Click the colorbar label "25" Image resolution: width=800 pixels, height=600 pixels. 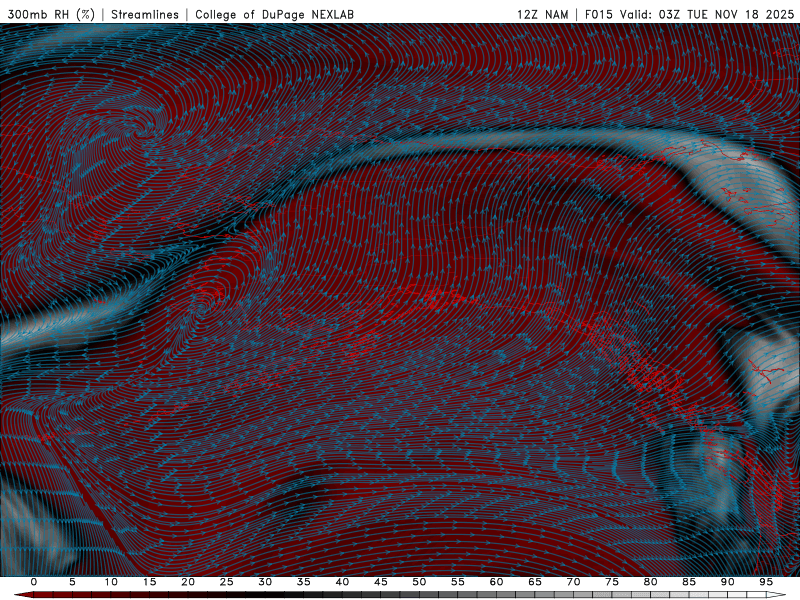[x=227, y=582]
